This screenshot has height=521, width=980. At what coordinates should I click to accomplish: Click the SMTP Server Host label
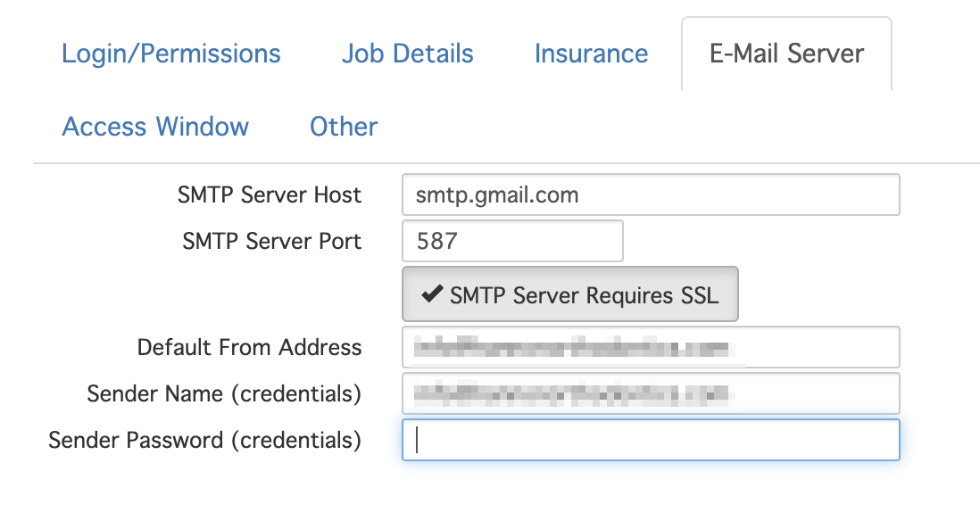coord(270,194)
